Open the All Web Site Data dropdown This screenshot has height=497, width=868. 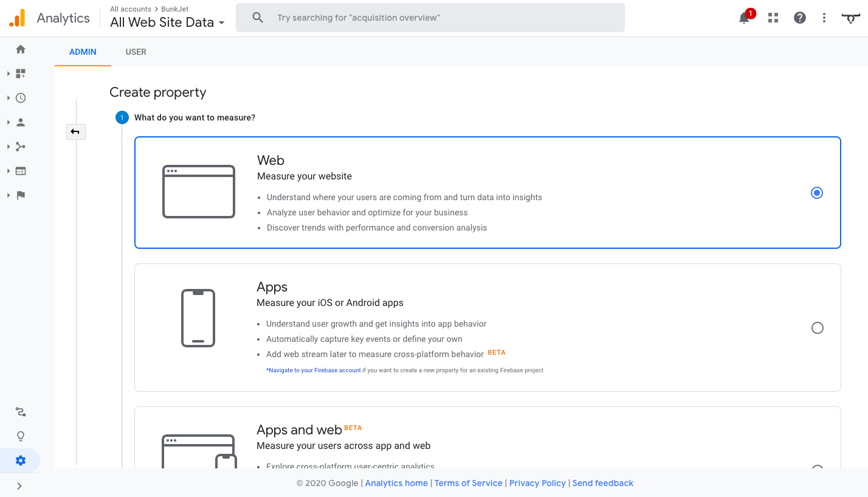(x=167, y=23)
